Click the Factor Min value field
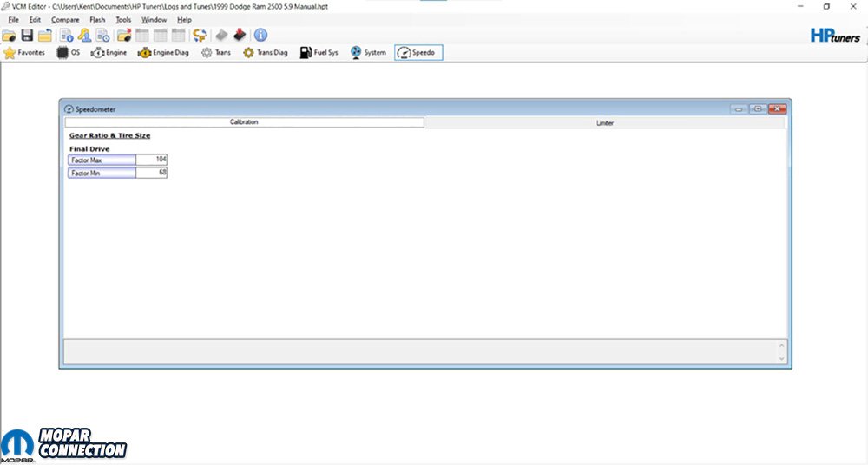Screen dimensions: 868x465 click(151, 174)
